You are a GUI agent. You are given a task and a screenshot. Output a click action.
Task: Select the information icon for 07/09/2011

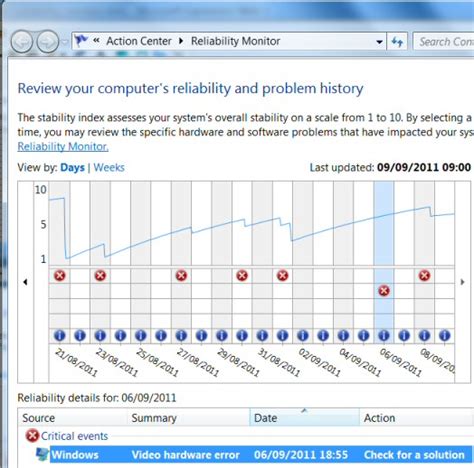[404, 335]
